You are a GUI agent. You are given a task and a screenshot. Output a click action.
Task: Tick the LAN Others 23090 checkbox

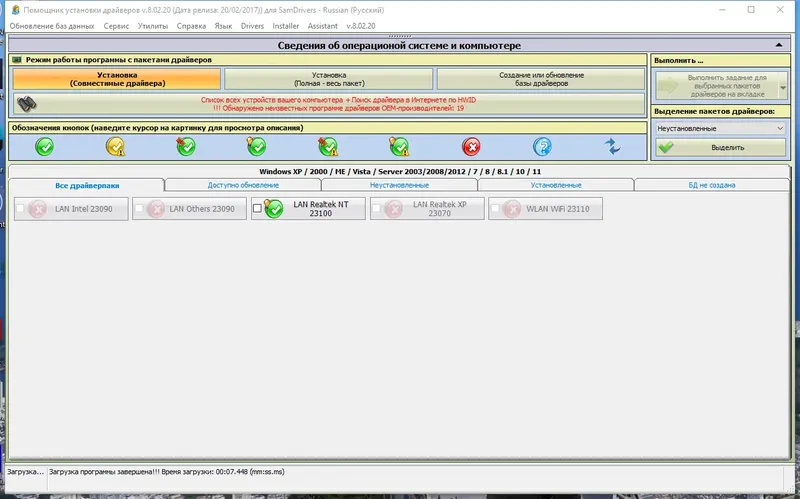click(139, 208)
